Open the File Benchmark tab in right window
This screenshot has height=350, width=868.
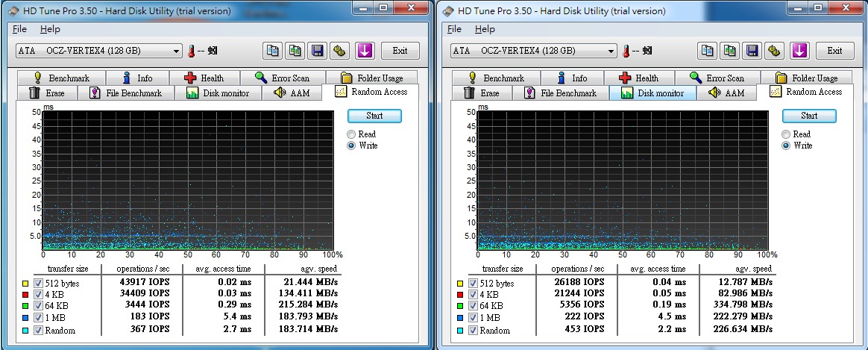[560, 93]
